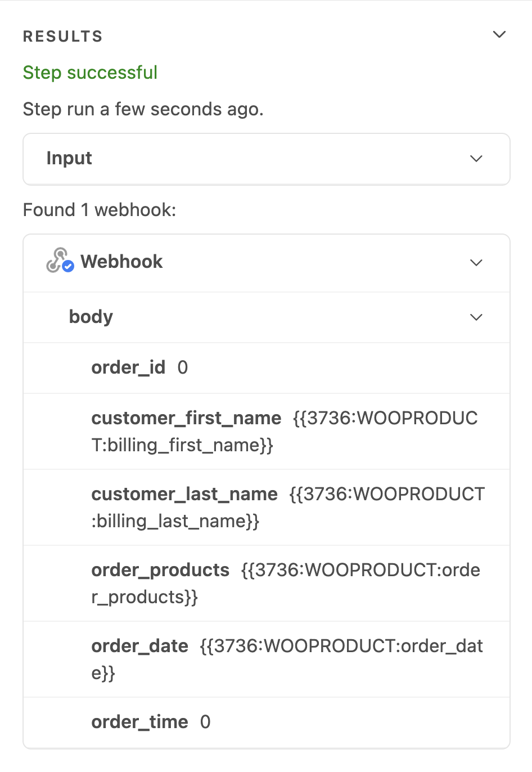Click the order_time value 0
This screenshot has width=532, height=772.
coord(205,722)
